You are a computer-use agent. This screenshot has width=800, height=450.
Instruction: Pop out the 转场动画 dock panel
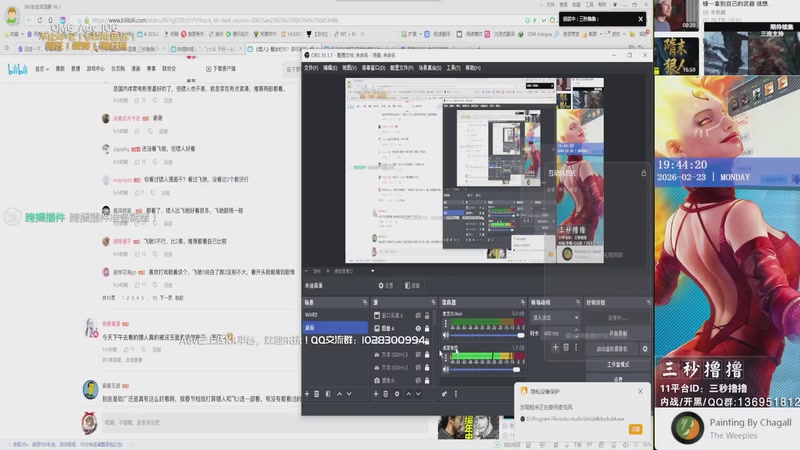[x=578, y=303]
